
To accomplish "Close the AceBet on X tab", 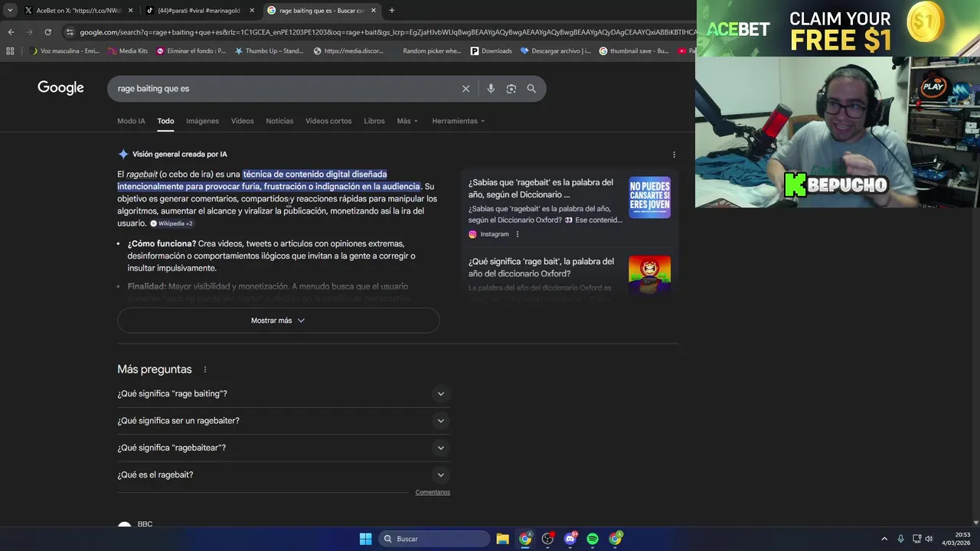I will (x=131, y=11).
